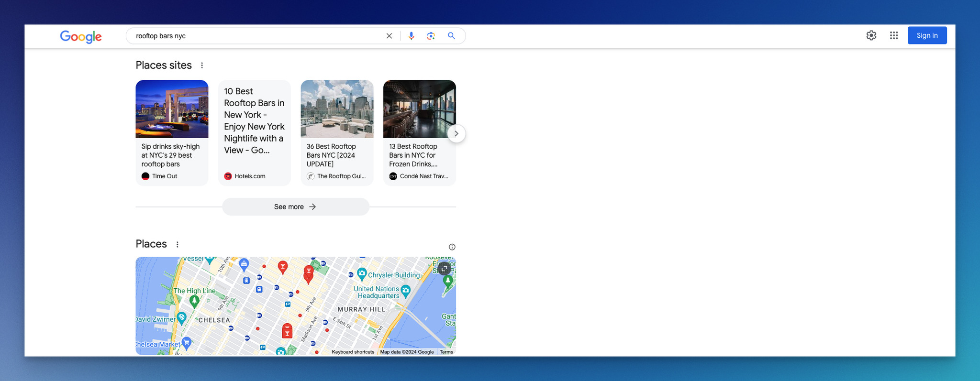This screenshot has height=381, width=980.
Task: Start voice search with microphone icon
Action: pyautogui.click(x=411, y=36)
